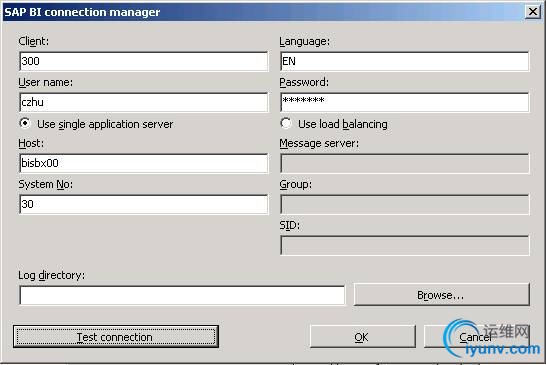The height and width of the screenshot is (365, 546).
Task: Confirm the dialog with OK
Action: 362,337
